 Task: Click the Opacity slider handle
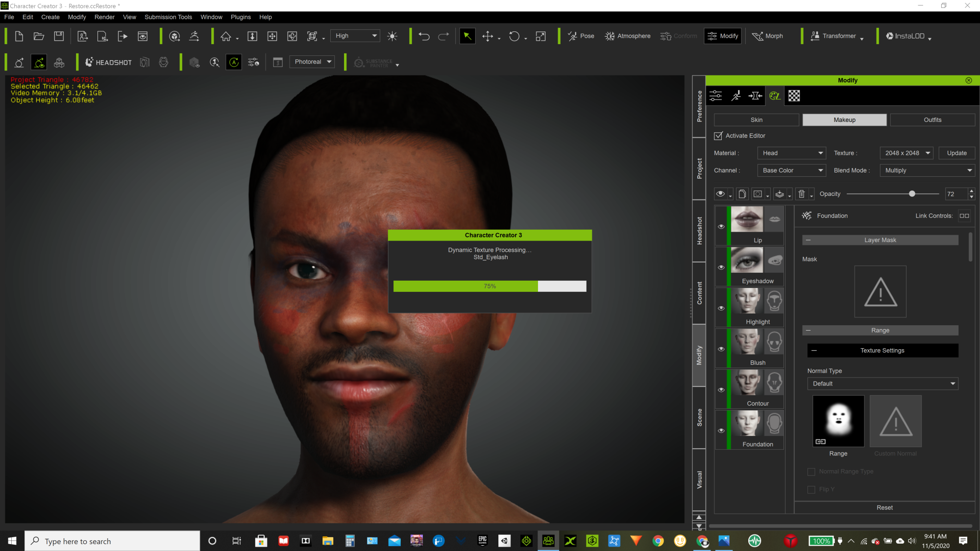point(912,194)
